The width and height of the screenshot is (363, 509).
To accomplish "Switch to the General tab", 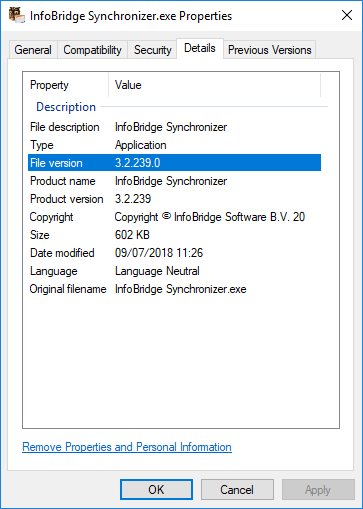I will 33,50.
